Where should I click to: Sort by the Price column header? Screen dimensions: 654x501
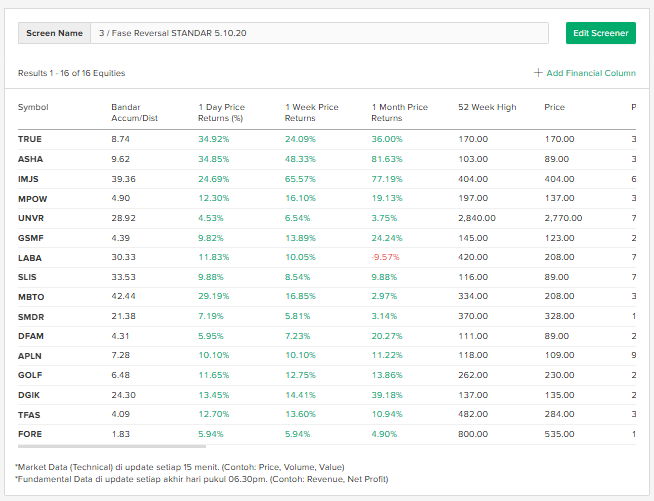pos(555,107)
